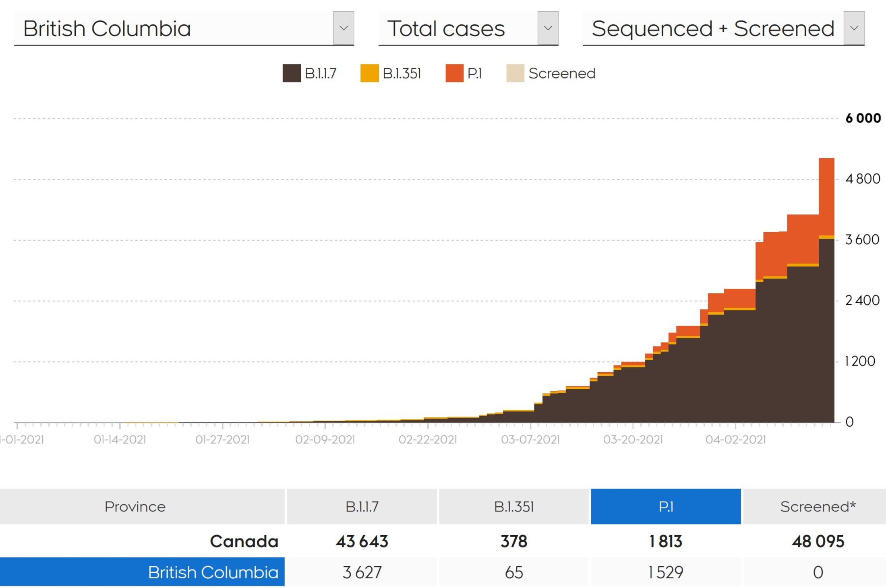The height and width of the screenshot is (588, 886).
Task: Click the 03-07-2021 axis date label
Action: pos(530,439)
